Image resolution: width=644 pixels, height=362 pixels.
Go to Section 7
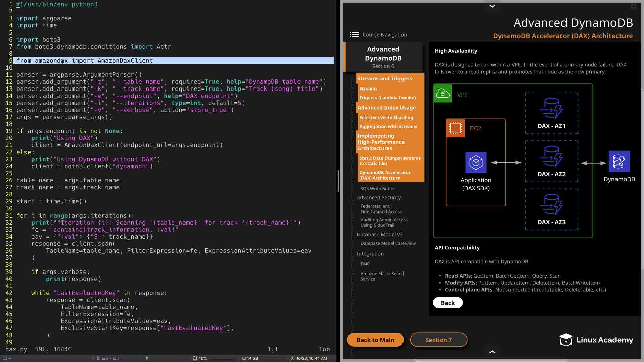point(438,340)
